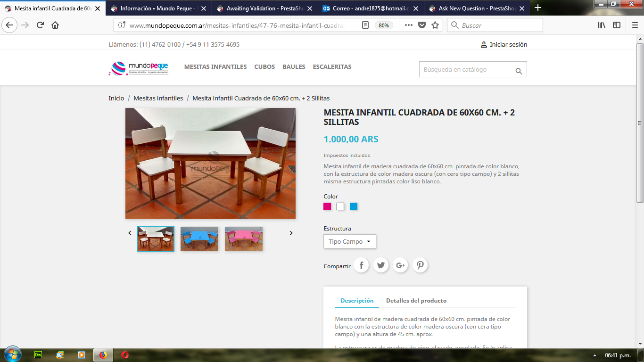Click the Impuestos incluidos text
The height and width of the screenshot is (362, 644).
(347, 155)
